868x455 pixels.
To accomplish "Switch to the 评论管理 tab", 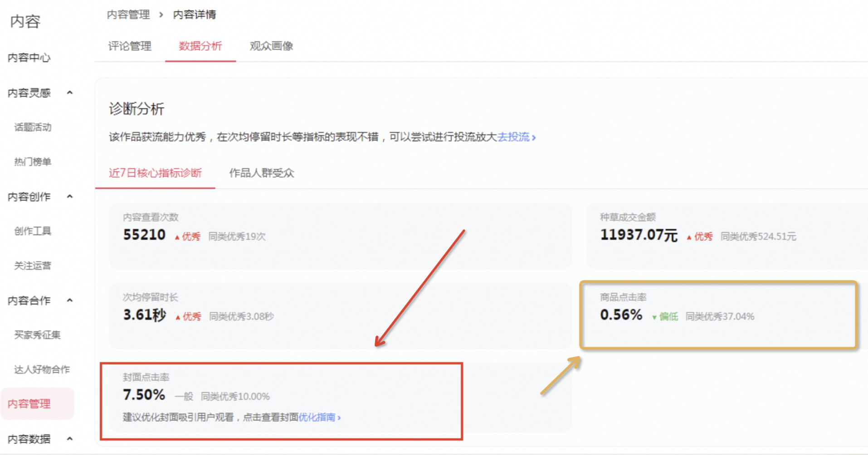I will coord(130,46).
